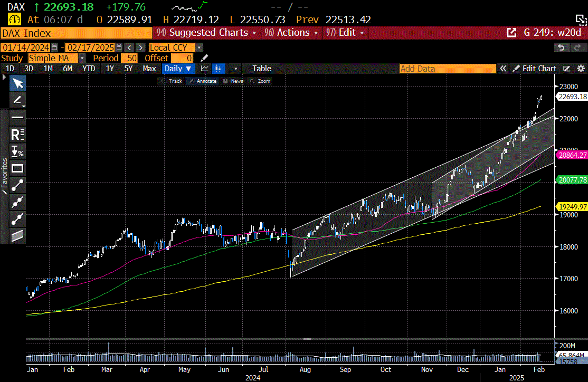
Task: Open the Daily periodicity dropdown
Action: click(x=178, y=69)
